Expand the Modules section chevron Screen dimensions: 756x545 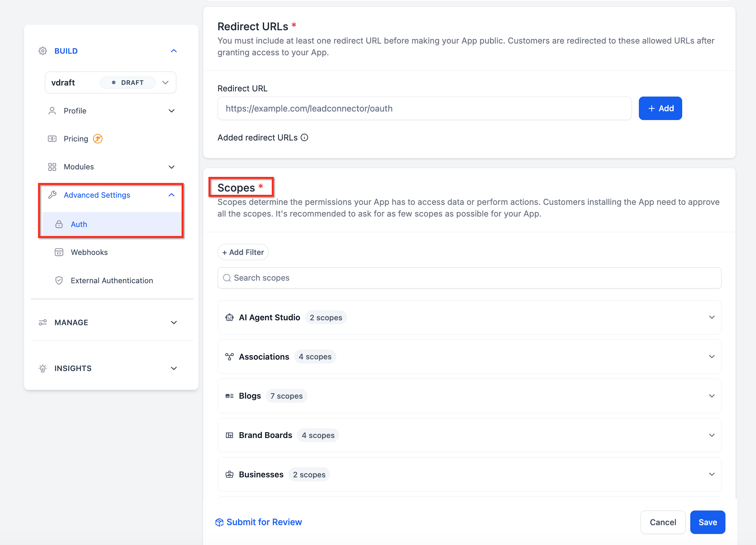pyautogui.click(x=172, y=167)
